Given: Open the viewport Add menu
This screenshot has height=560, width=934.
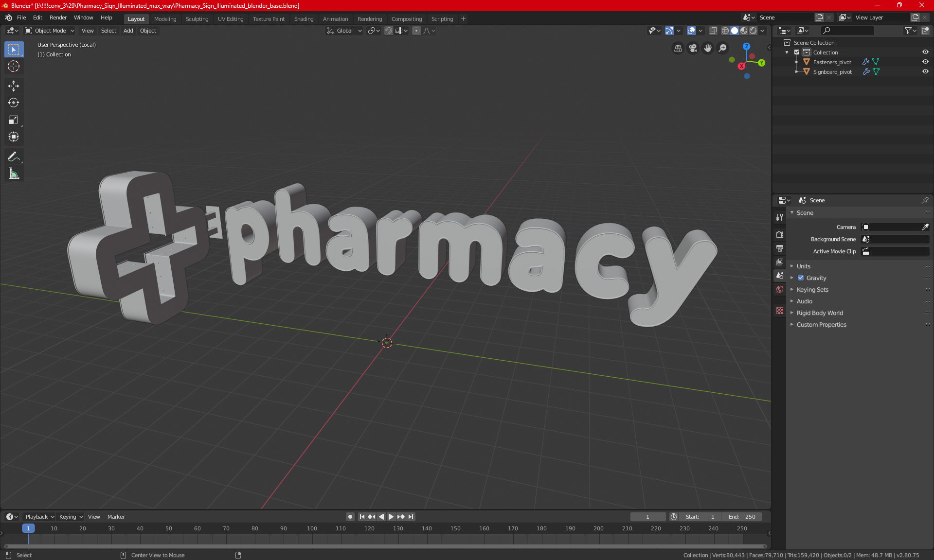Looking at the screenshot, I should (x=128, y=31).
